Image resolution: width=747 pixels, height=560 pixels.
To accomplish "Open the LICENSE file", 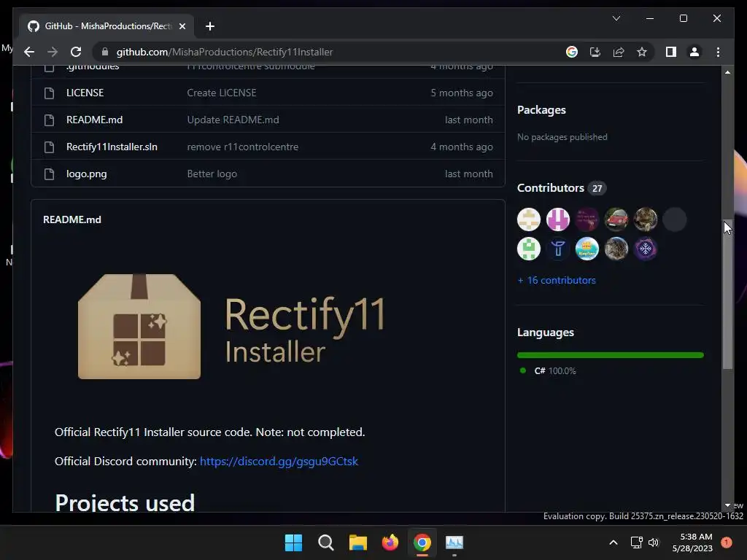I will pyautogui.click(x=85, y=93).
